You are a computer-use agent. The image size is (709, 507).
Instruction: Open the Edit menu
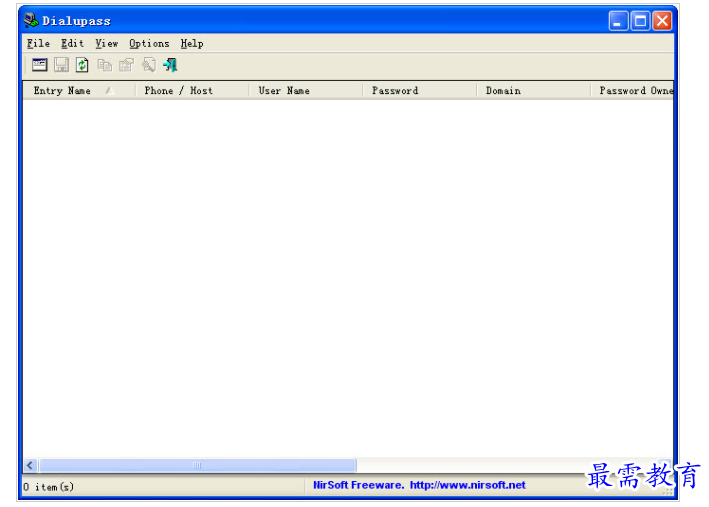coord(72,43)
